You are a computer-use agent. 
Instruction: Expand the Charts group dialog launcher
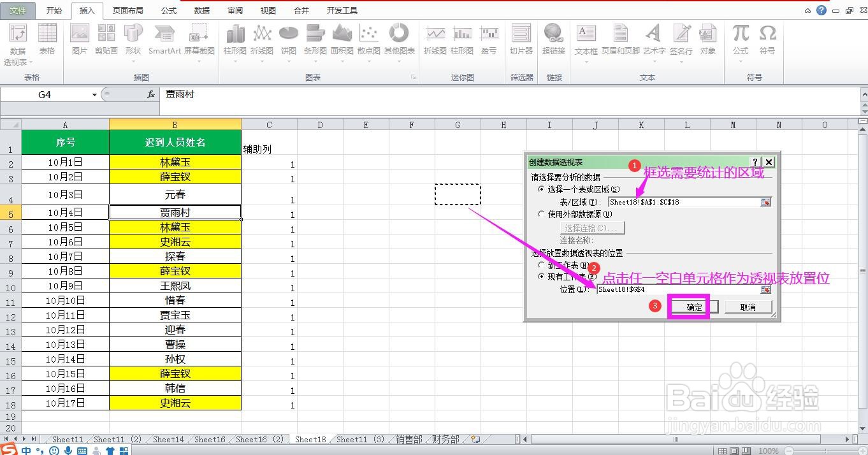point(414,77)
